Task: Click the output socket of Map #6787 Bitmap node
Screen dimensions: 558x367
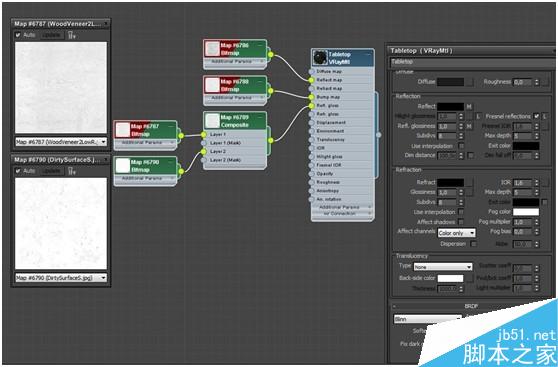Action: [181, 136]
